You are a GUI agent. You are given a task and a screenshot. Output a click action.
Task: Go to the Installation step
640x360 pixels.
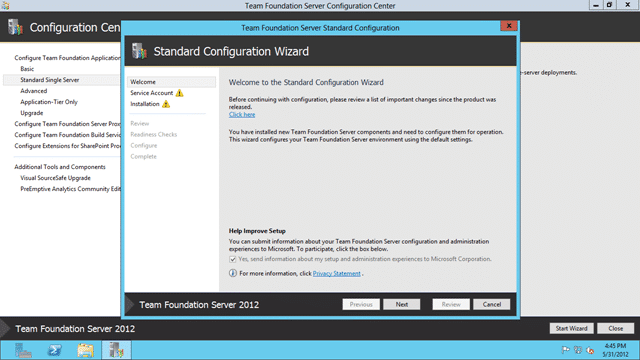(x=145, y=104)
